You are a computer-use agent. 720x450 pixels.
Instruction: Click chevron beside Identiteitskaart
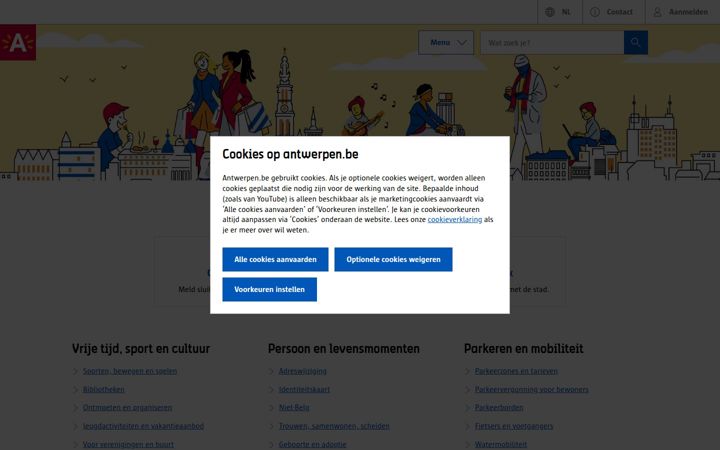pos(271,389)
